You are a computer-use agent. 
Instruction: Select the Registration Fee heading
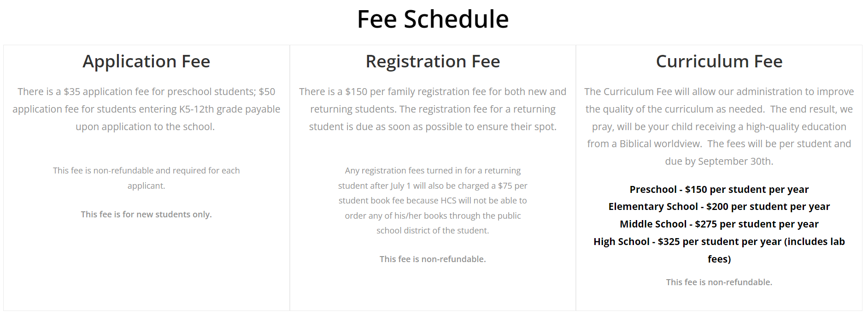coord(433,61)
